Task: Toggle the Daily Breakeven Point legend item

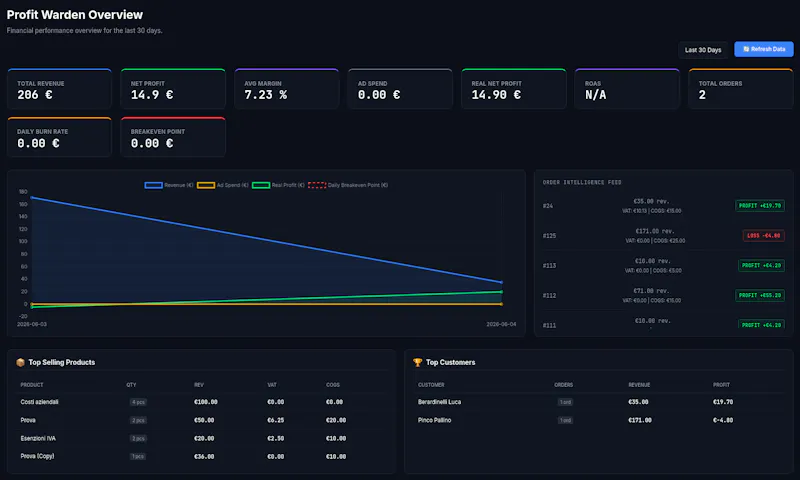Action: click(x=348, y=185)
